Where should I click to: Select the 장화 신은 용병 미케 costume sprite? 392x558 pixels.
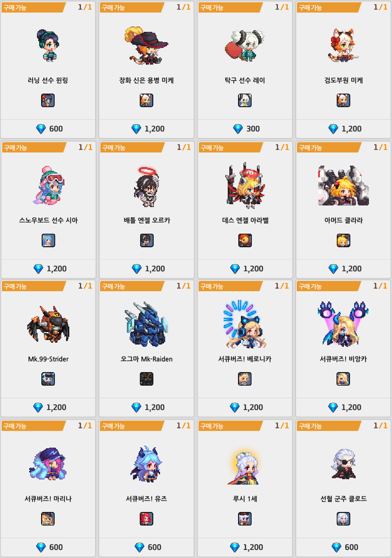point(146,45)
